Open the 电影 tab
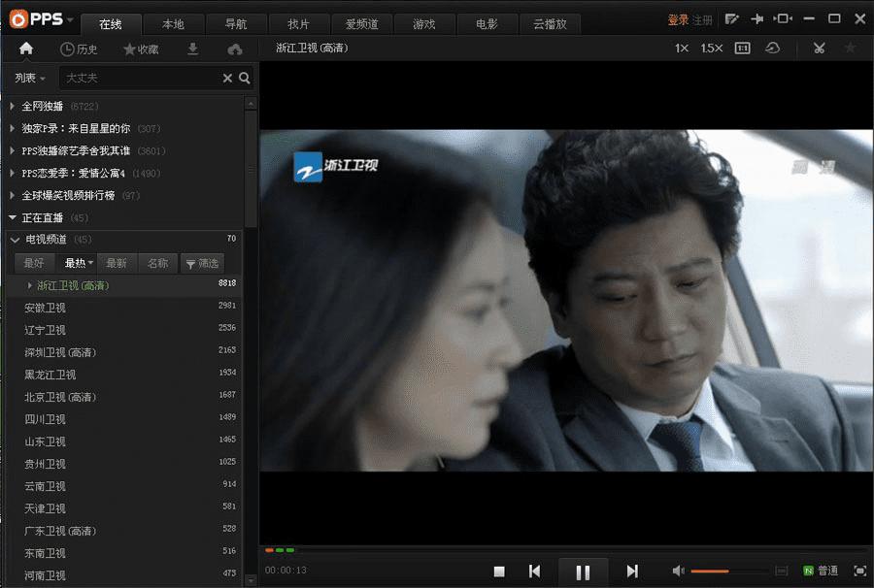 click(487, 24)
